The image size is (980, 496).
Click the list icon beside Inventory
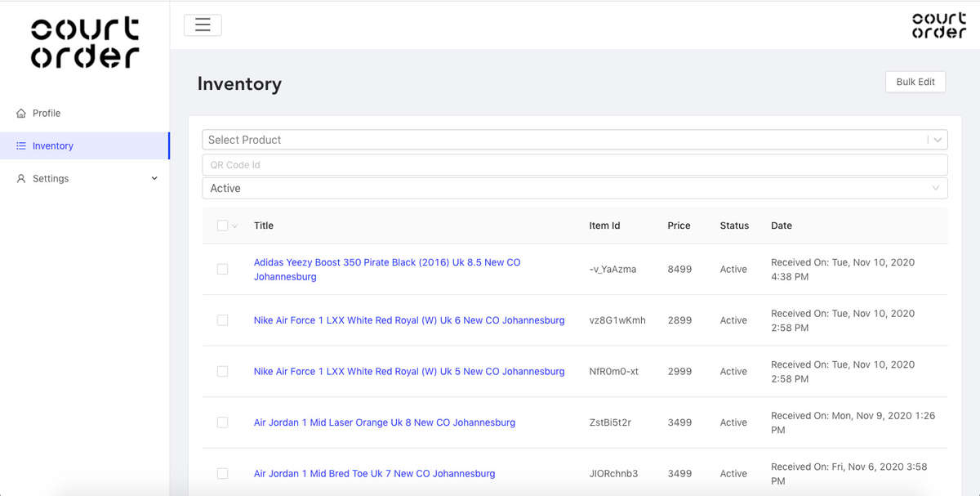[x=21, y=146]
